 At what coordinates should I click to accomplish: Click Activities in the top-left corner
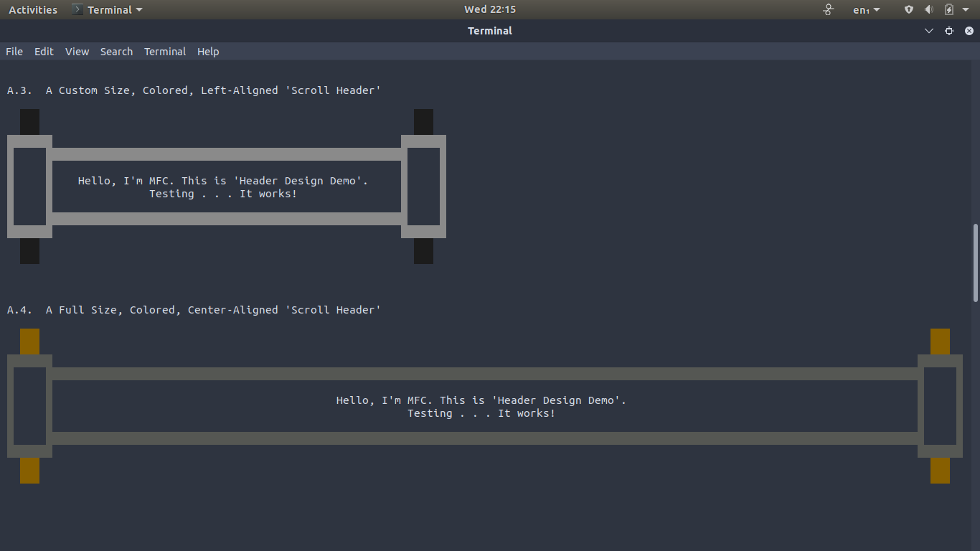click(x=32, y=9)
